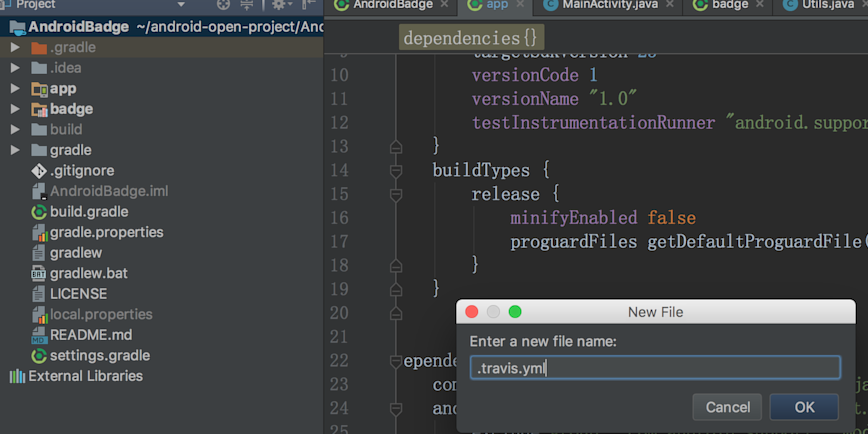Click the LICENSE file icon

38,294
